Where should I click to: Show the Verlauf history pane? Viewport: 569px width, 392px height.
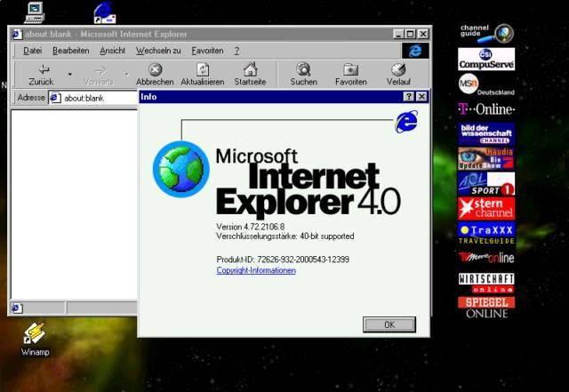[x=398, y=75]
